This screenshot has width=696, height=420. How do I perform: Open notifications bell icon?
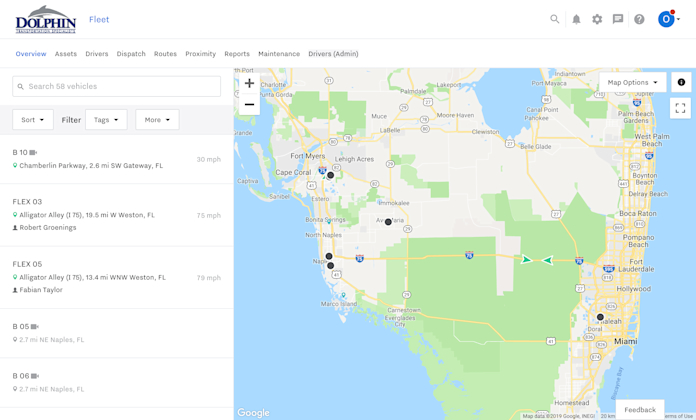(576, 19)
